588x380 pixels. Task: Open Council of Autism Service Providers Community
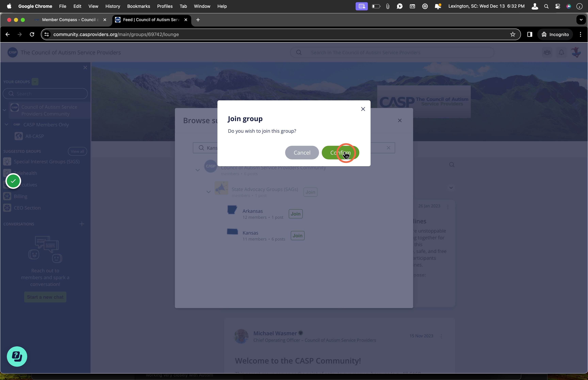pyautogui.click(x=49, y=110)
